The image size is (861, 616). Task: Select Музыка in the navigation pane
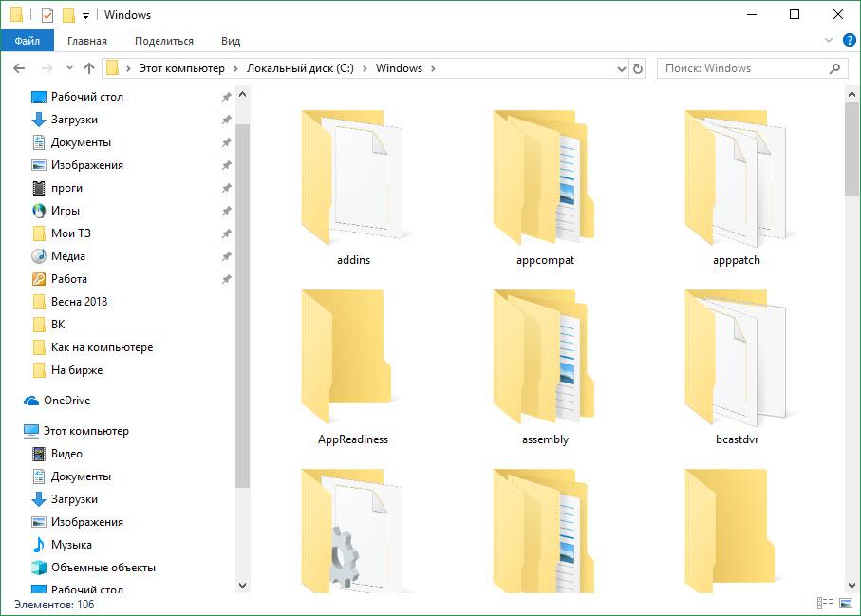tap(71, 545)
